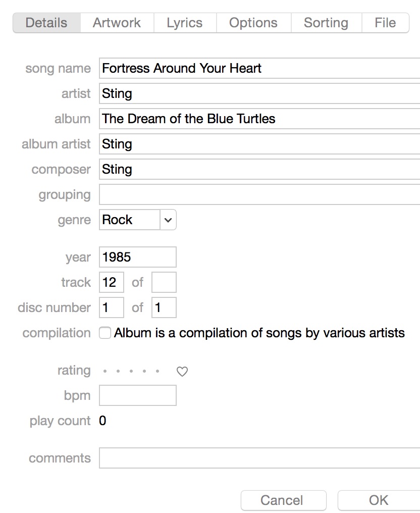
Task: Focus the comments text field
Action: 259,458
